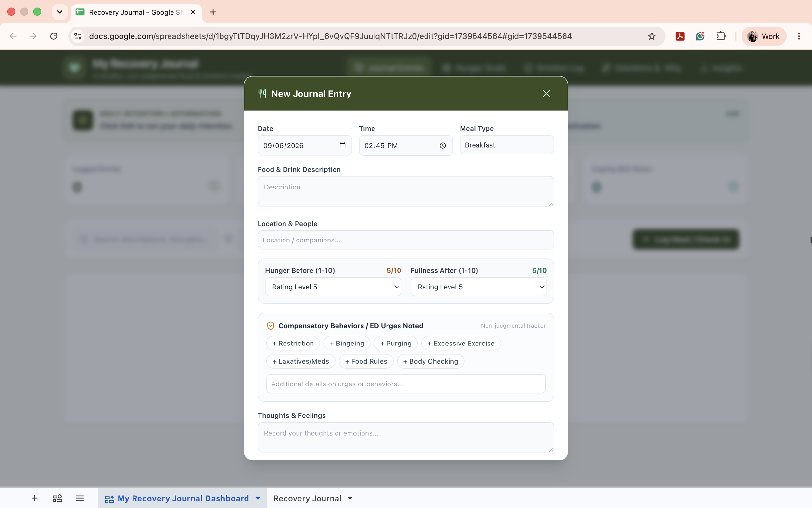Open the Work profile button

(764, 36)
